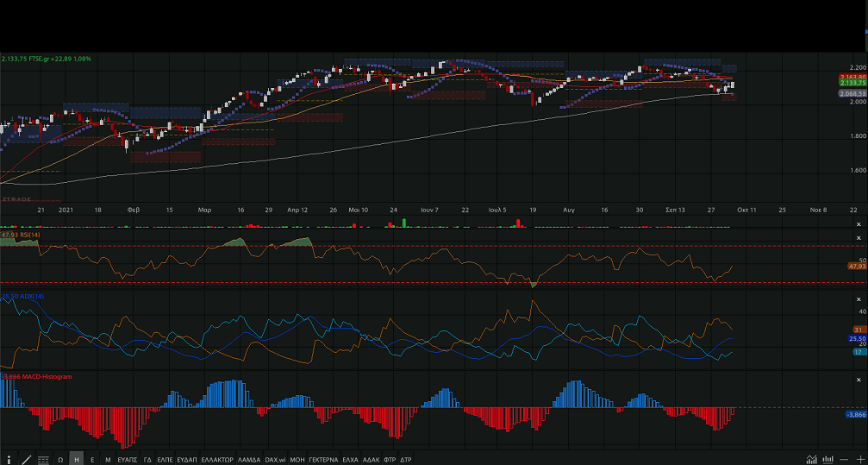Load the ΕΛΛΑΚΤΩΡ symbol chart
The height and width of the screenshot is (465, 868).
tap(216, 459)
